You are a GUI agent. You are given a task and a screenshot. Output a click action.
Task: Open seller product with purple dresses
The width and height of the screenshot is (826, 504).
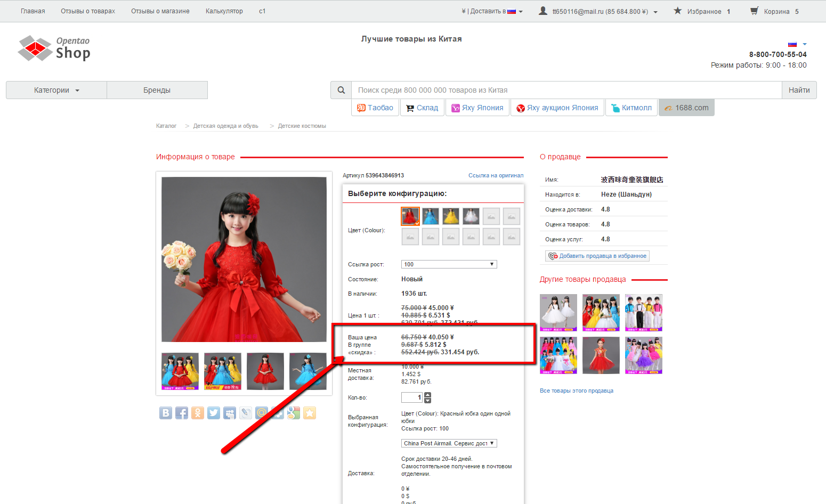tap(644, 355)
